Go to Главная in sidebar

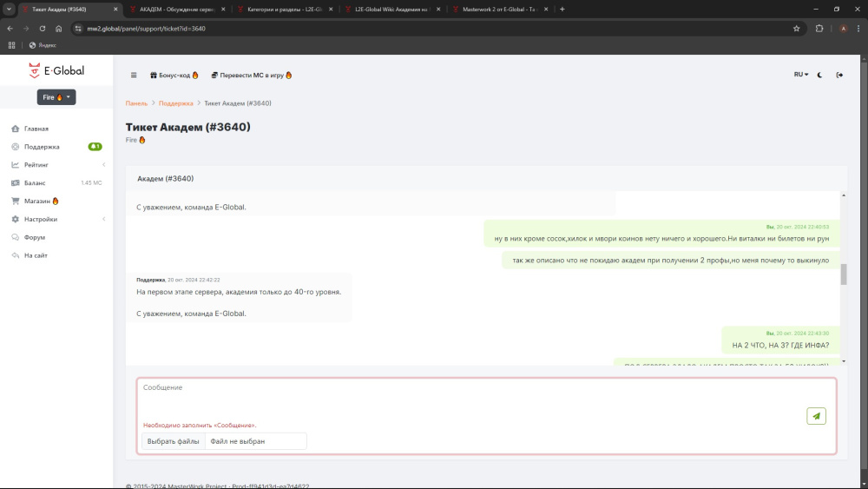(36, 129)
